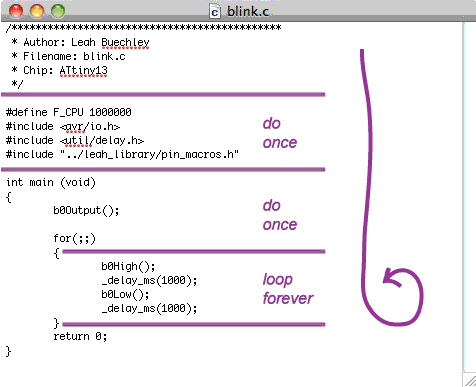Click the blink.c window title text
Screen dimensions: 476x387
(248, 12)
